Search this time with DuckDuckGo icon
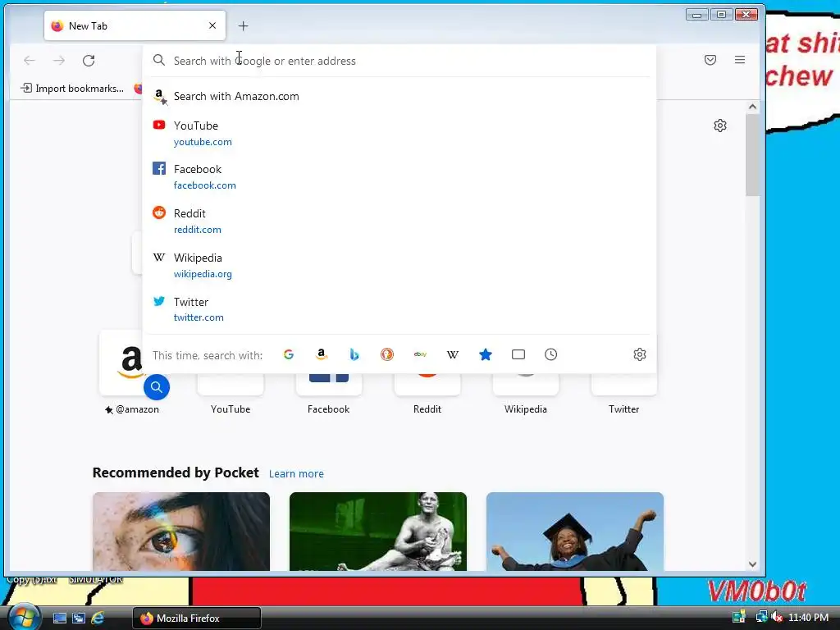This screenshot has height=630, width=840. [387, 354]
